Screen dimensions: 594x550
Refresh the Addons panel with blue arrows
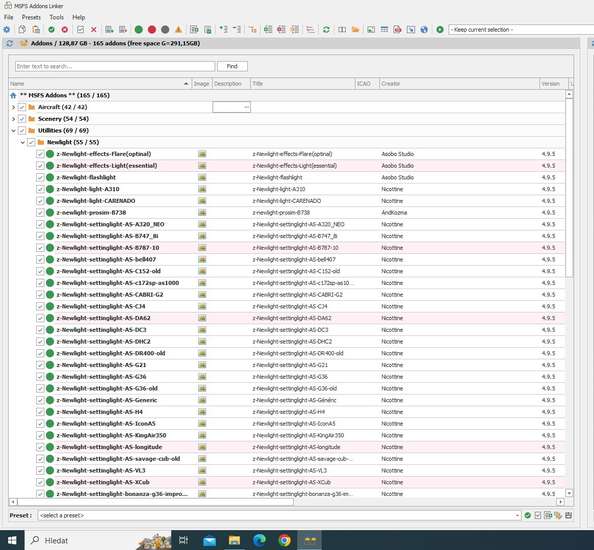point(10,44)
